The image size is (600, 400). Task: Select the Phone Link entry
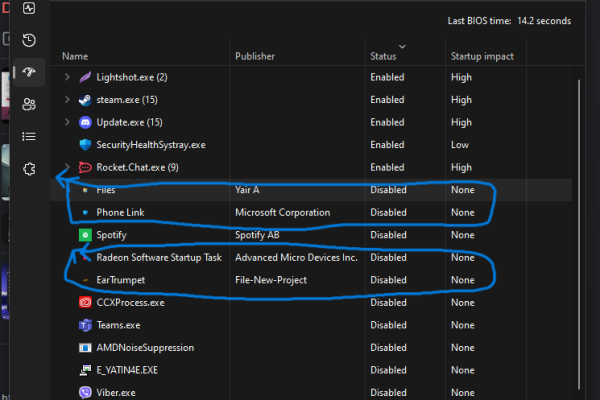(120, 212)
